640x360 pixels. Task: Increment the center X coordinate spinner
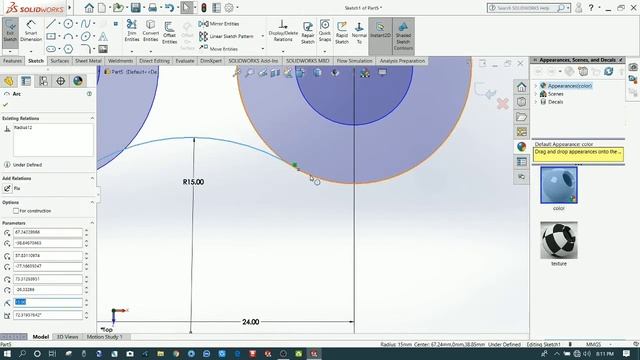click(86, 230)
